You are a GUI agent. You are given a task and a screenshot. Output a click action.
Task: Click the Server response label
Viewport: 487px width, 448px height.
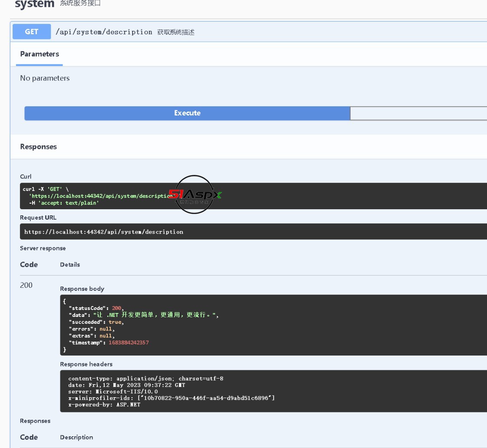(x=43, y=248)
